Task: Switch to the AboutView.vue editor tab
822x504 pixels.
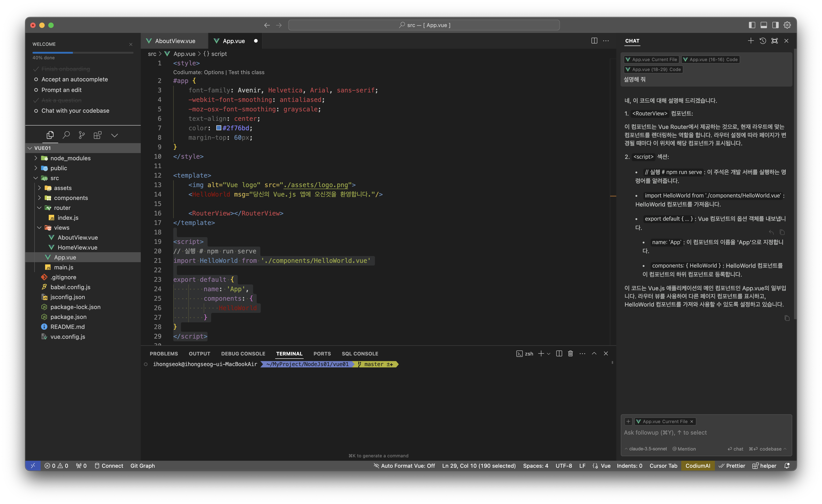Action: tap(175, 41)
